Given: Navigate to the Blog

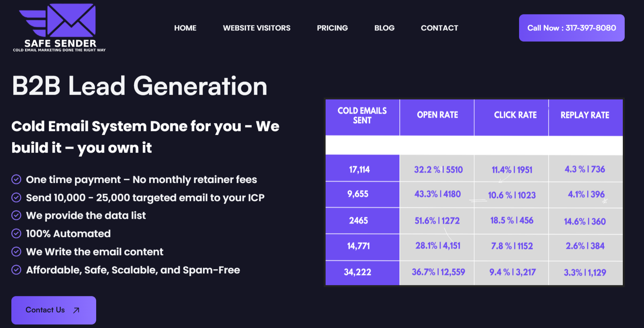Looking at the screenshot, I should click(384, 28).
